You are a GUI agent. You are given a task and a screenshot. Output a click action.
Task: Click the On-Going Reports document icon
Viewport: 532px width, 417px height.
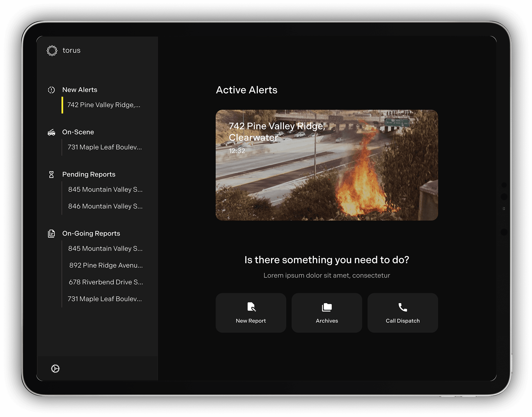coord(51,234)
